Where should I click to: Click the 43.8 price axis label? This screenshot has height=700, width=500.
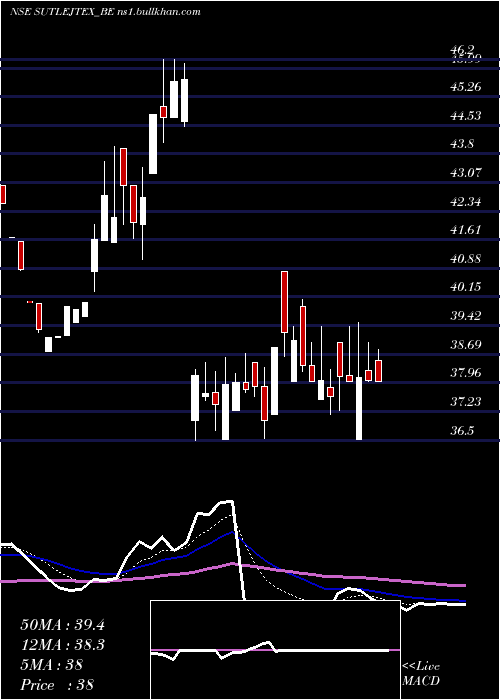pos(462,144)
